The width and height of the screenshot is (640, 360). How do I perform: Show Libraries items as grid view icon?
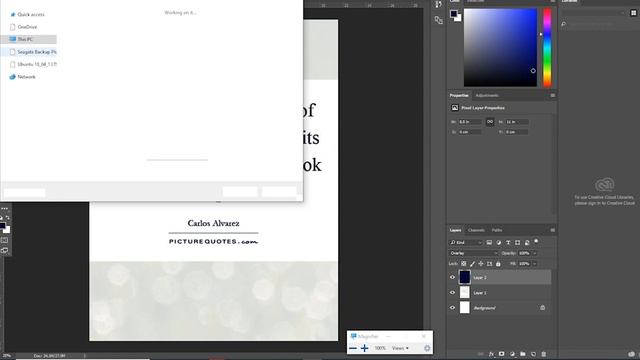click(633, 13)
